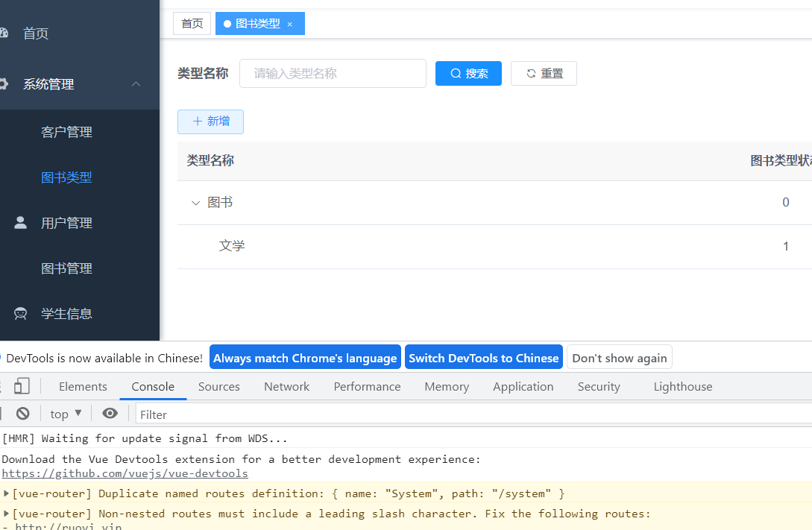812x530 pixels.
Task: Toggle the DevTools device toolbar icon
Action: [21, 386]
